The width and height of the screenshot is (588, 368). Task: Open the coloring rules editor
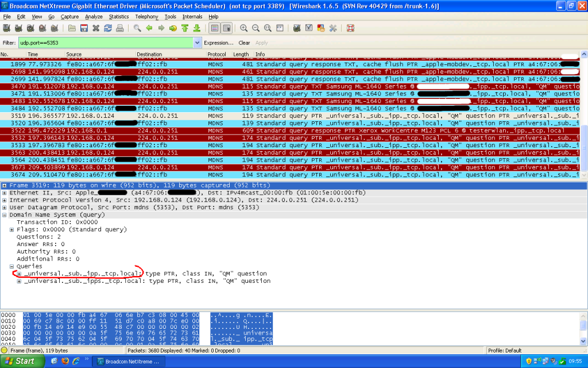pyautogui.click(x=321, y=28)
